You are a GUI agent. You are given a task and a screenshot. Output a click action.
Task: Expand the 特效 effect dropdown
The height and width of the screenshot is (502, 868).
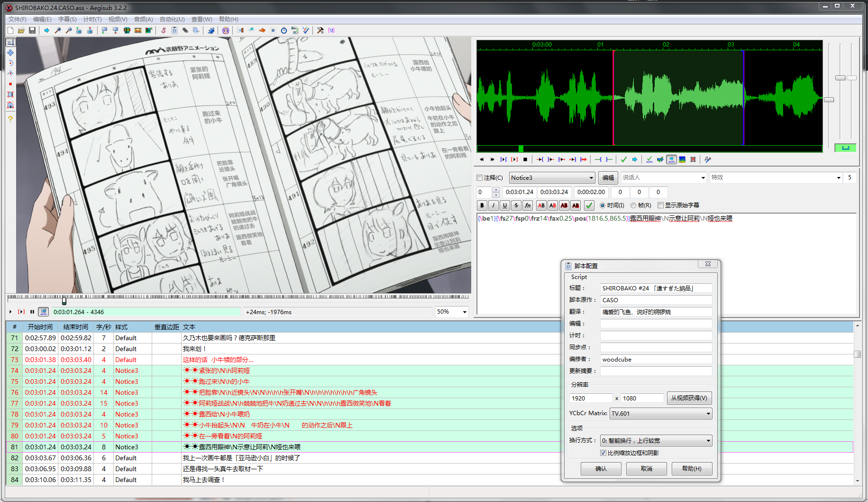[839, 178]
